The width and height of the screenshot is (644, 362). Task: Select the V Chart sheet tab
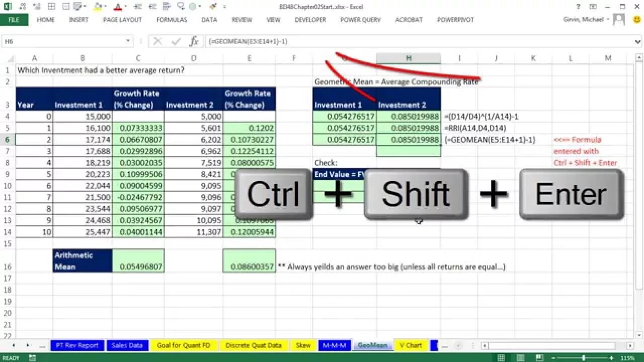[x=411, y=345]
